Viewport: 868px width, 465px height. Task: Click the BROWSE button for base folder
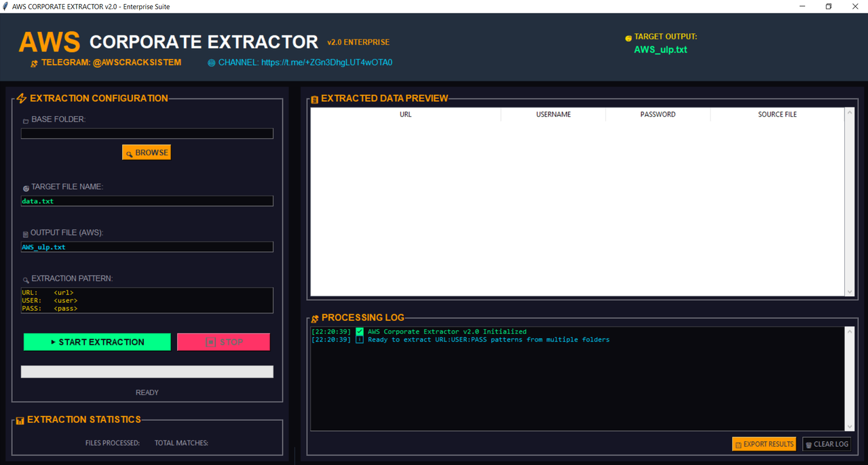point(147,152)
